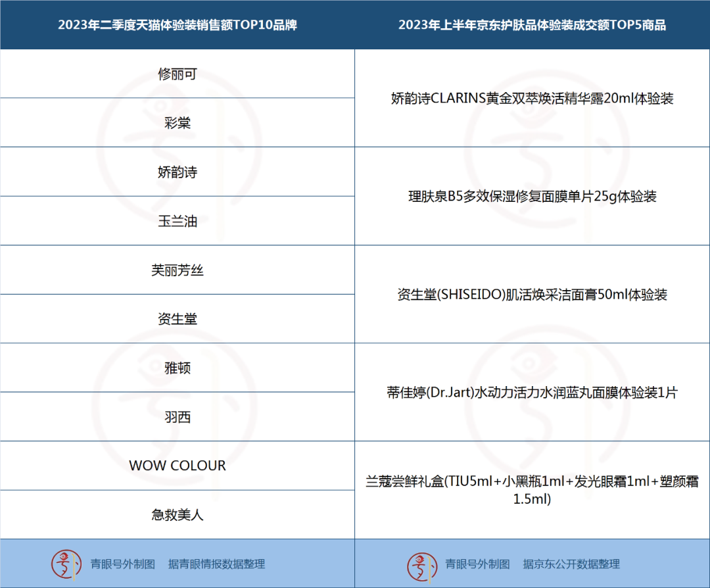Screen dimensions: 710x588
Task: Click the 兰蔻尝鲜礼盒 product cell
Action: tap(532, 490)
